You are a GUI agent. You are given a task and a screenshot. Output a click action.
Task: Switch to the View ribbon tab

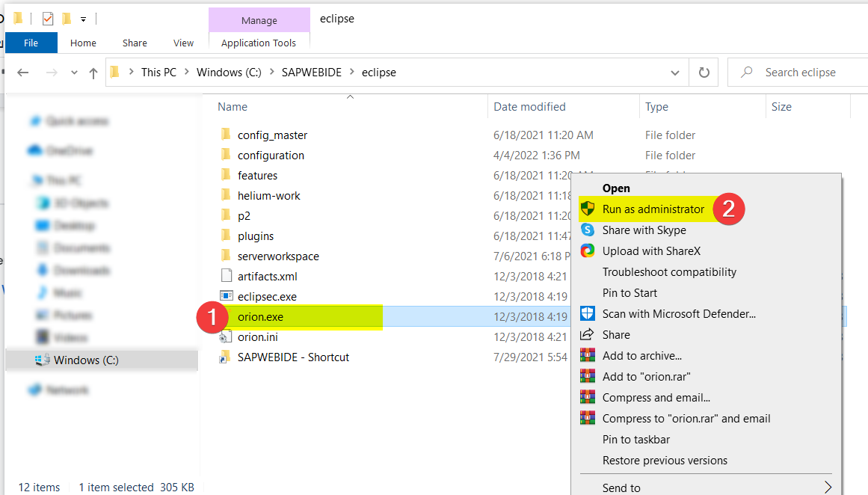coord(183,43)
